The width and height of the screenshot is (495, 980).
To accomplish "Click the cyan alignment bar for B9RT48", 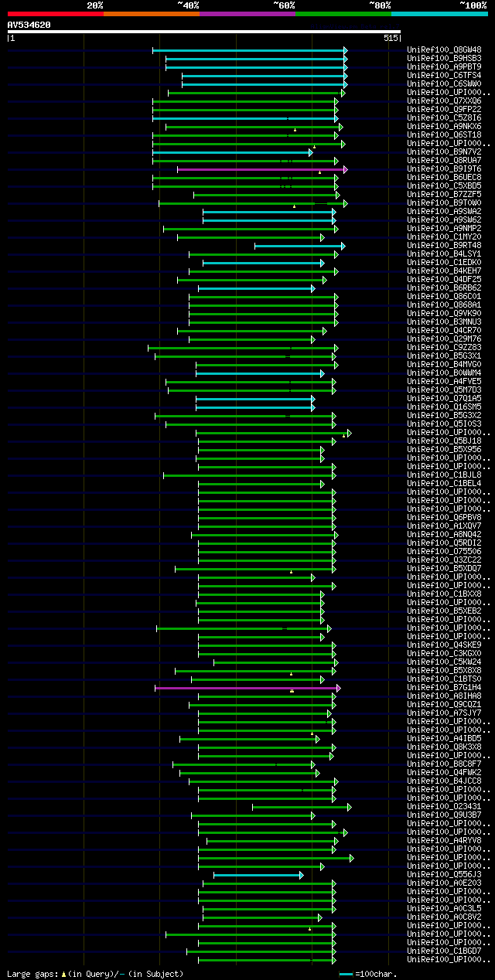I will (x=300, y=246).
